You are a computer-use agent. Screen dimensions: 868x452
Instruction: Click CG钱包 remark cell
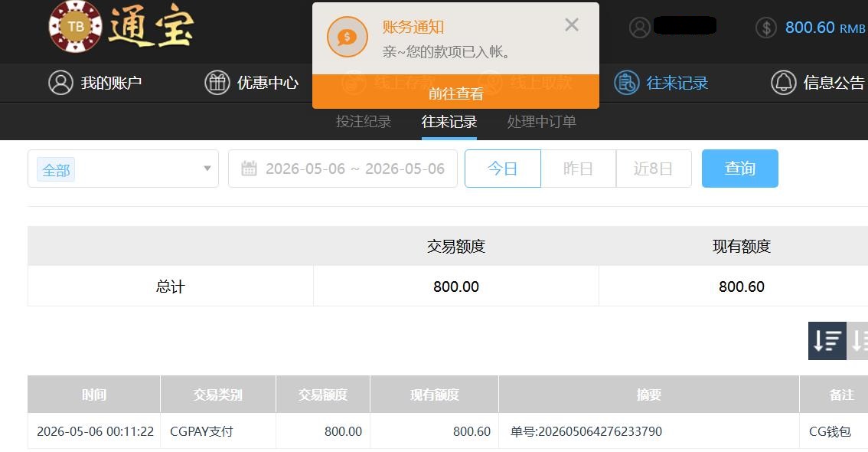830,431
